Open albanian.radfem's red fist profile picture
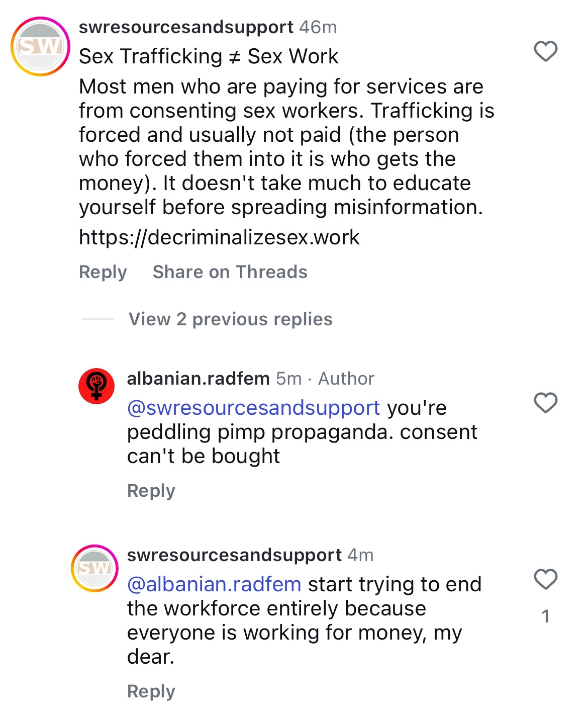This screenshot has width=588, height=716. [96, 386]
